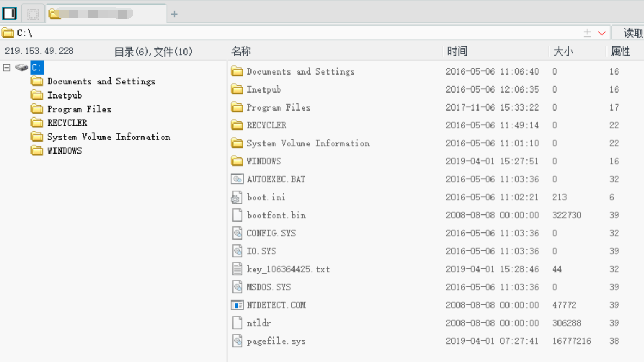Select WINDOWS folder in left tree
The height and width of the screenshot is (362, 644).
click(64, 151)
